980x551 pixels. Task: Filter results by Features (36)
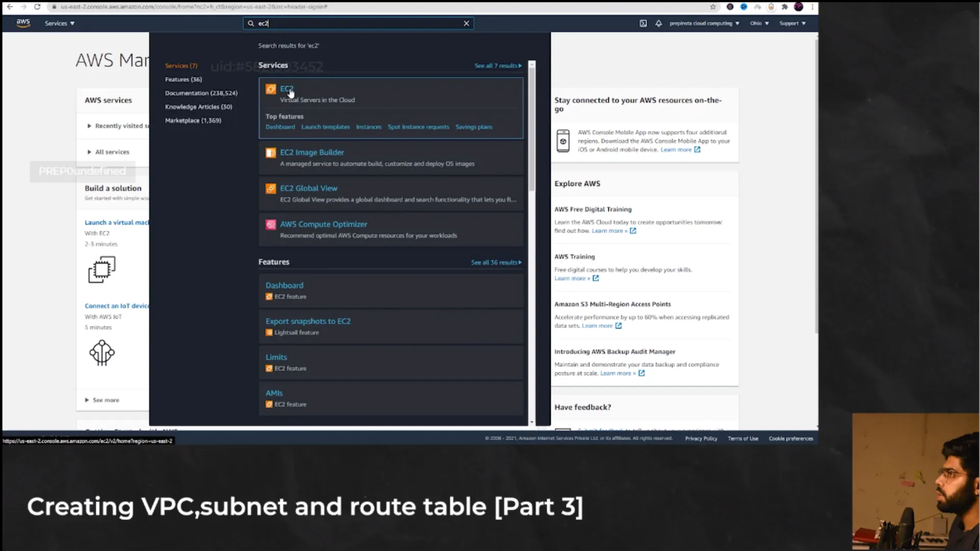point(183,80)
